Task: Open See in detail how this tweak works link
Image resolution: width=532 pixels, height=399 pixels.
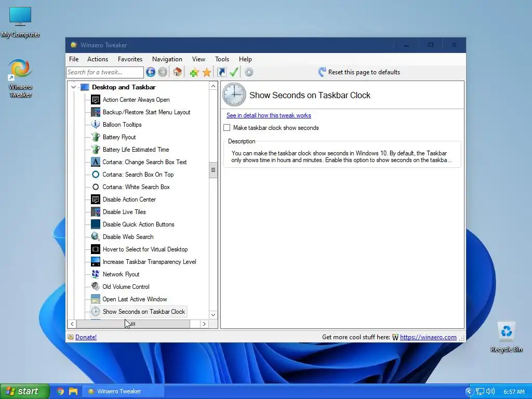Action: point(269,115)
